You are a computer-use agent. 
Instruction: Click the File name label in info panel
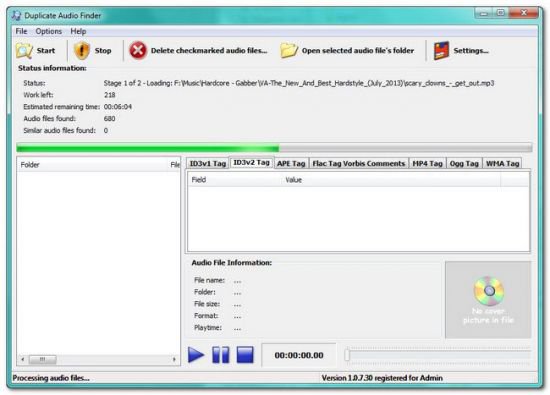[x=209, y=280]
